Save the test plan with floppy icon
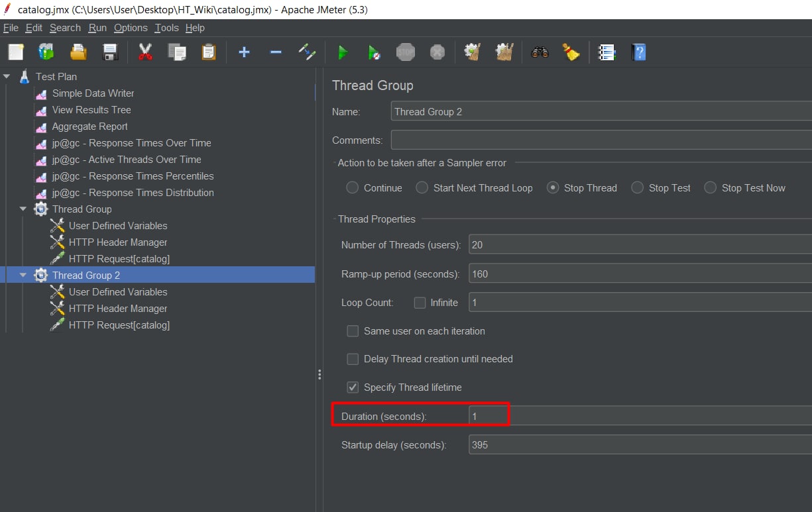 pyautogui.click(x=110, y=52)
